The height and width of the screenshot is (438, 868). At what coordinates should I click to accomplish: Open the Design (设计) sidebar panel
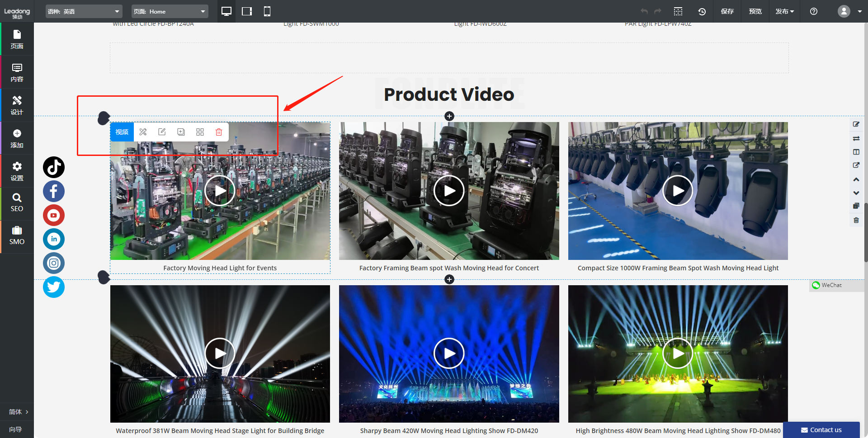pos(17,105)
